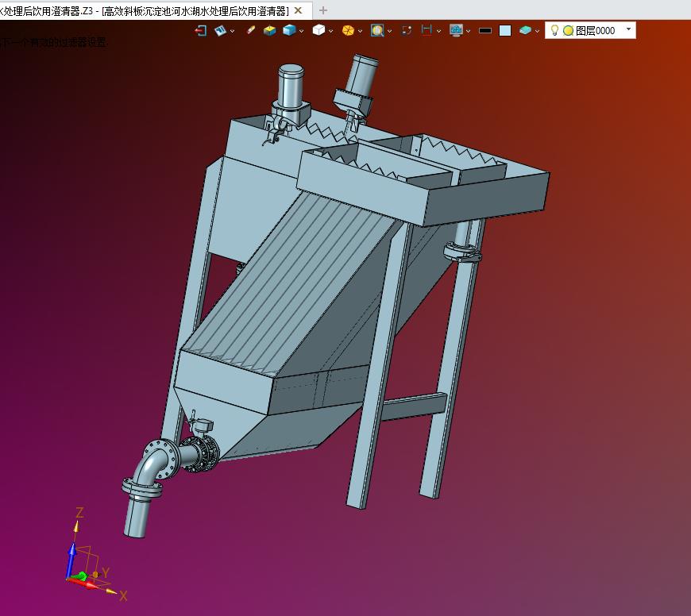
Task: Click the black color swatch
Action: pyautogui.click(x=485, y=30)
